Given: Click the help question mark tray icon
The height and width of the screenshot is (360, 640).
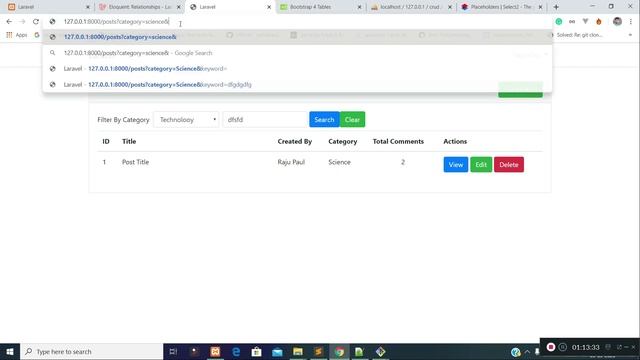Looking at the screenshot, I should pyautogui.click(x=516, y=352).
